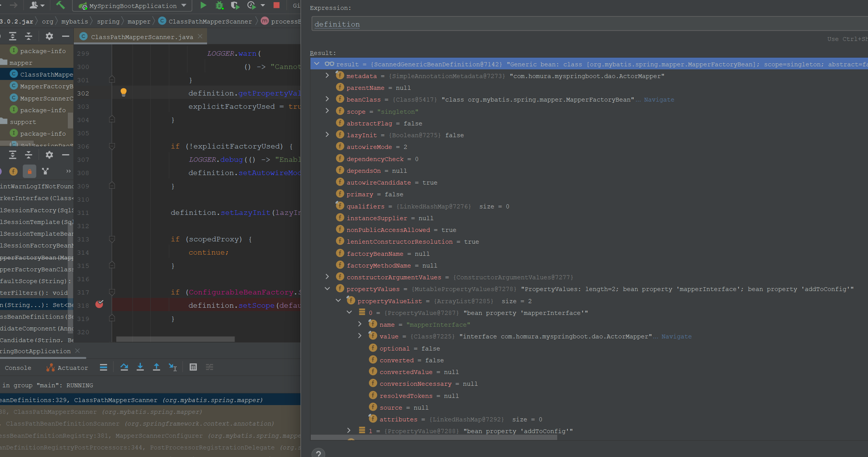Toggle the Show fields filter icon
Screen dimensions: 868x457
coord(13,172)
